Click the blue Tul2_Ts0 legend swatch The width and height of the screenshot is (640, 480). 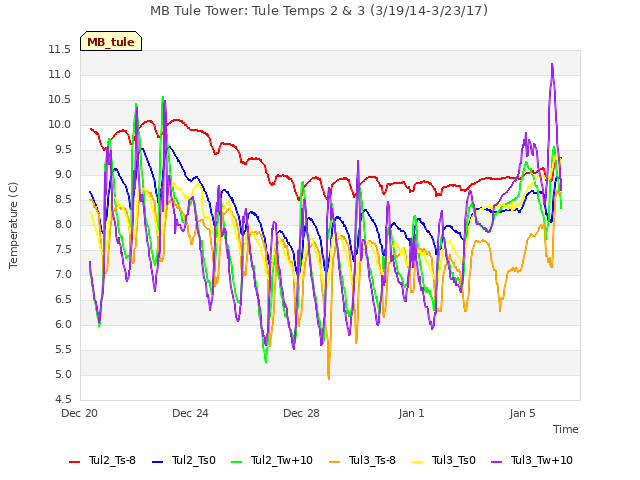point(158,462)
